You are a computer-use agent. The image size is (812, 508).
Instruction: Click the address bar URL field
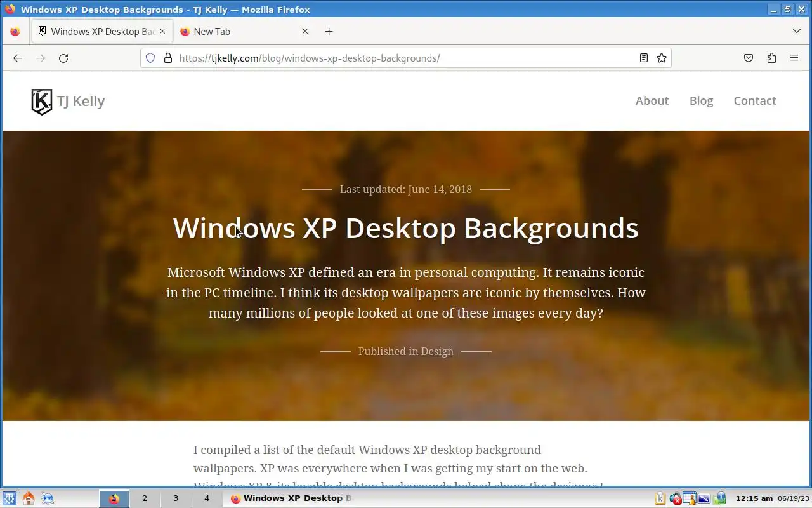(406, 58)
